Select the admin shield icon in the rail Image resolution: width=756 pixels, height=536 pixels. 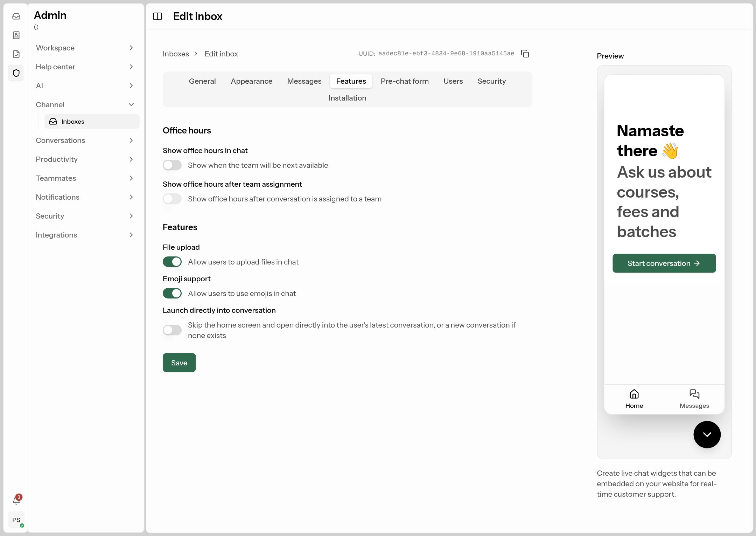coord(16,73)
